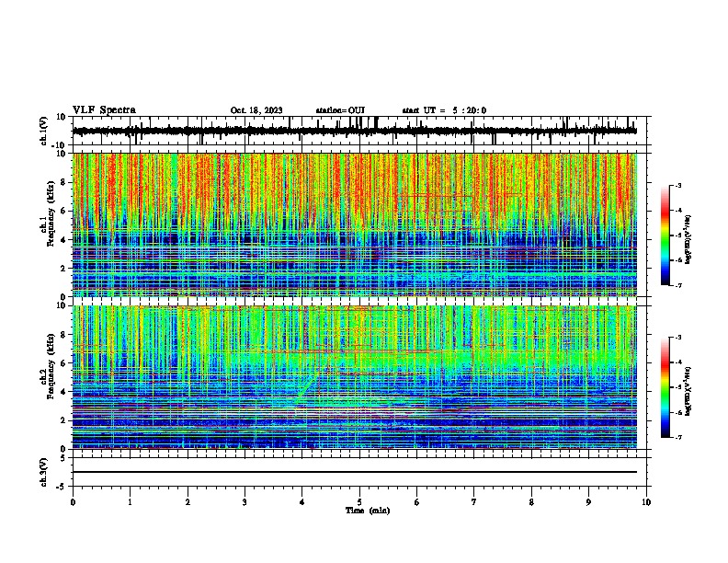Click time axis tick label "6"
The image size is (728, 563).
[417, 502]
